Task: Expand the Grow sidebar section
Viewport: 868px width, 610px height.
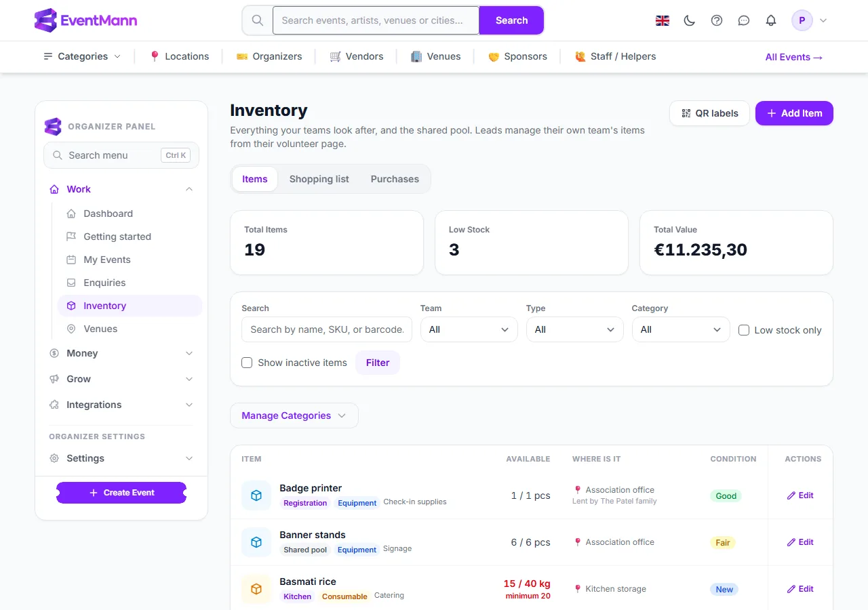Action: click(x=121, y=379)
